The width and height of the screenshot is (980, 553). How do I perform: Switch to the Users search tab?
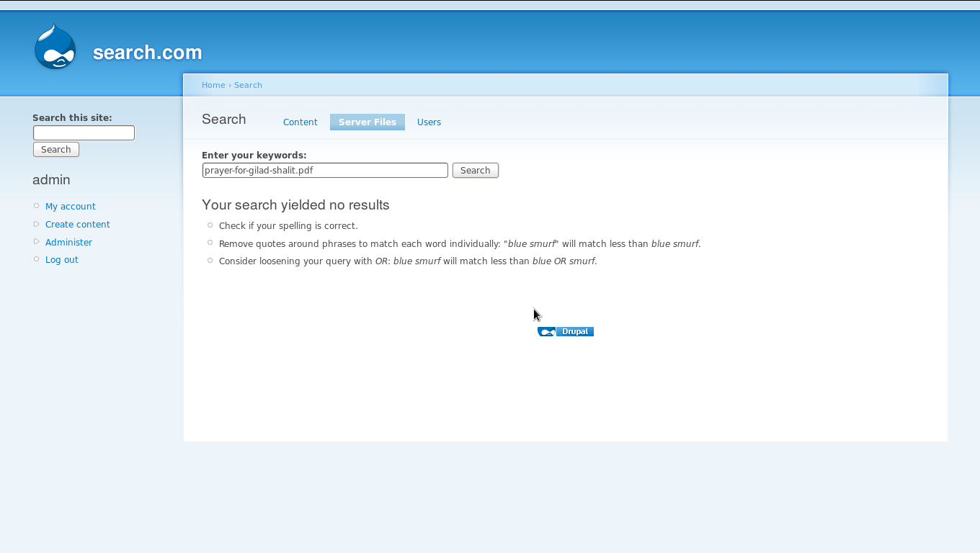(429, 122)
